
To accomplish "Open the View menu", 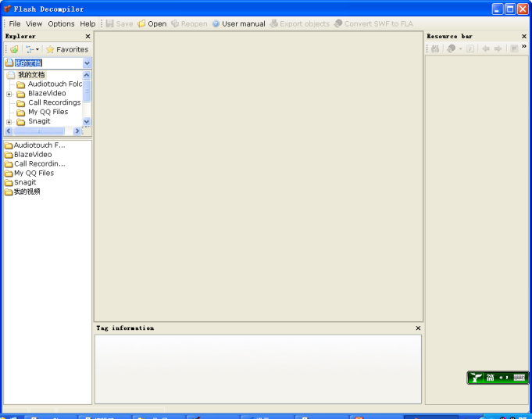I will pos(34,23).
